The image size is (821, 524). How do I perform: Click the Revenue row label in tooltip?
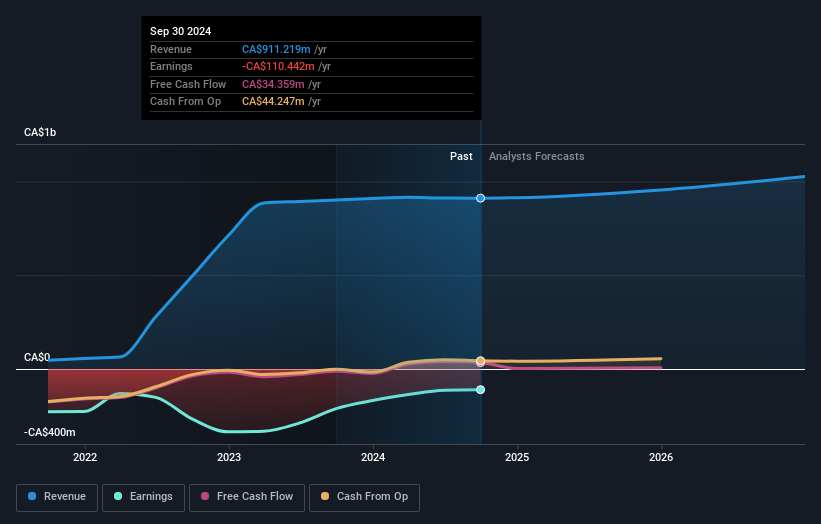pyautogui.click(x=171, y=49)
